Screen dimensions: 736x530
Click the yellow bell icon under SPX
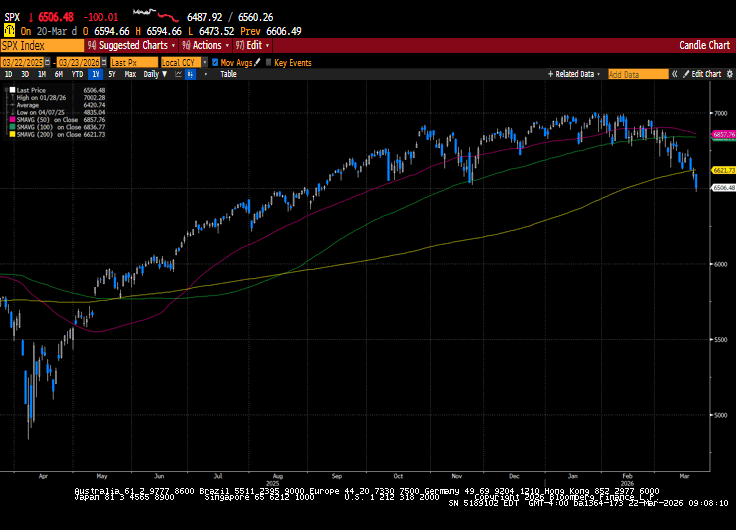(9, 31)
